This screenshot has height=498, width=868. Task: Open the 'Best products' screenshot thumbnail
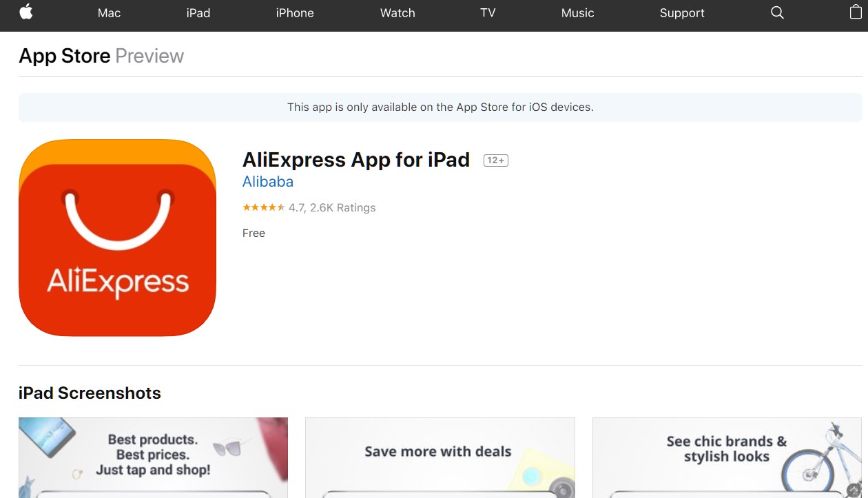pos(153,457)
